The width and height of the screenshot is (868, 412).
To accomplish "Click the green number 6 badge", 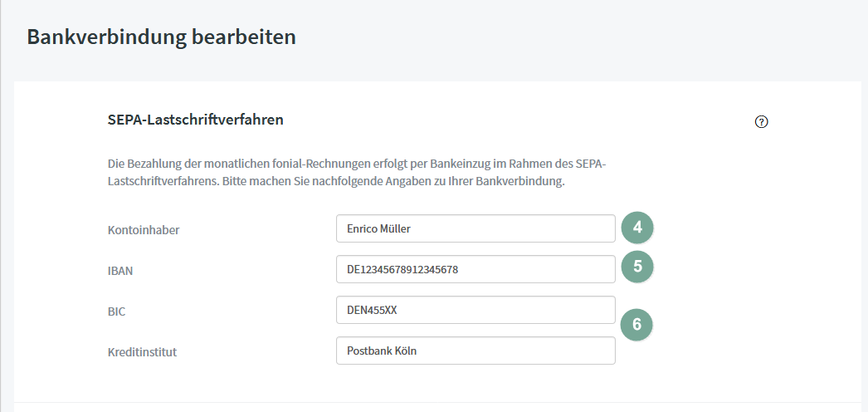I will pos(636,325).
